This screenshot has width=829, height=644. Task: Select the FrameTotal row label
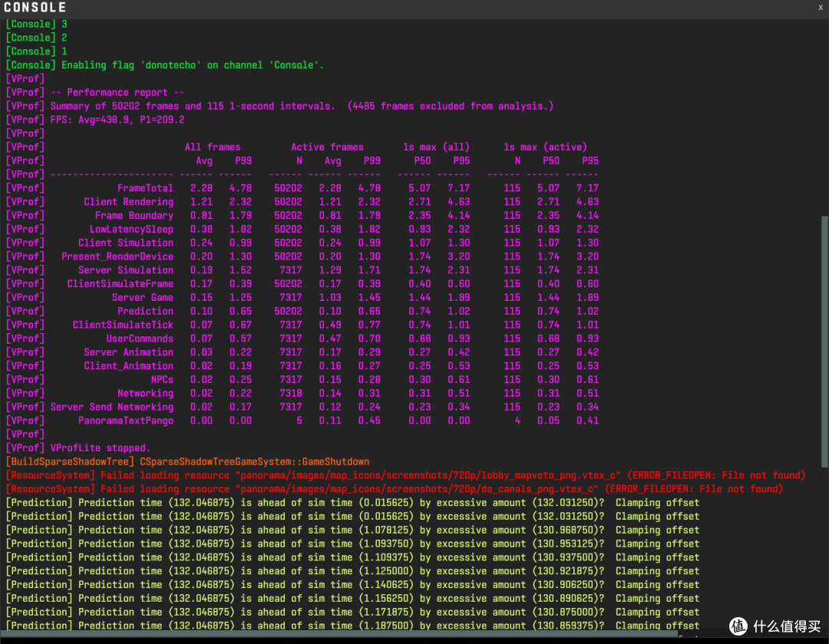pyautogui.click(x=145, y=188)
